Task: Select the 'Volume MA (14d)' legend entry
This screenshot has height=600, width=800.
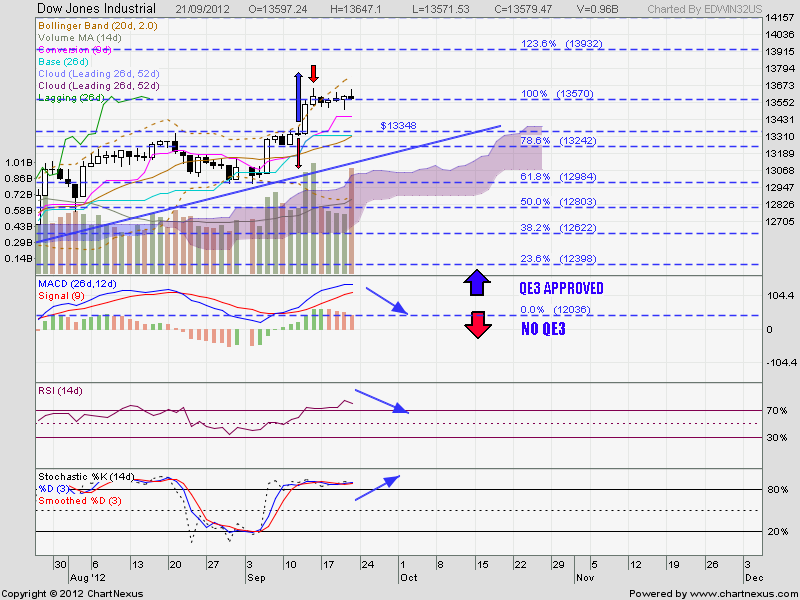Action: (x=80, y=38)
